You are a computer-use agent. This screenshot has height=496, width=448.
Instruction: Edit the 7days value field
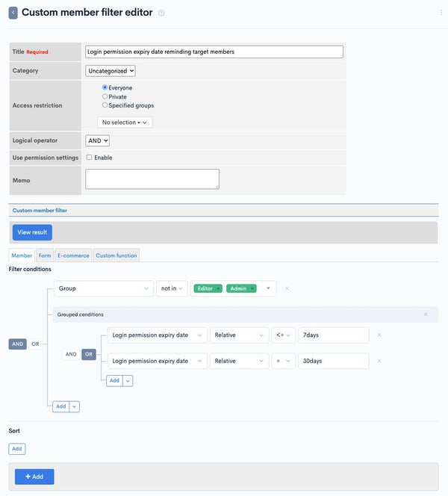tap(333, 335)
